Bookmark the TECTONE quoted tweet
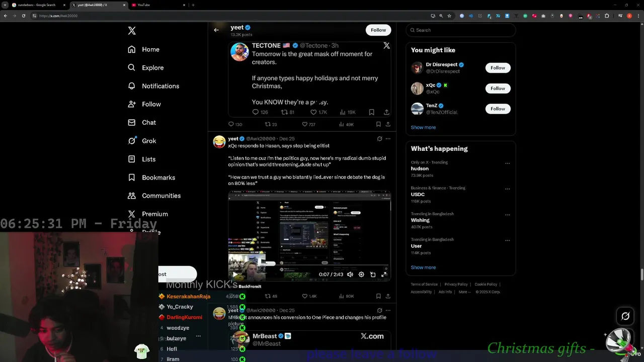Image resolution: width=644 pixels, height=362 pixels. 371,112
